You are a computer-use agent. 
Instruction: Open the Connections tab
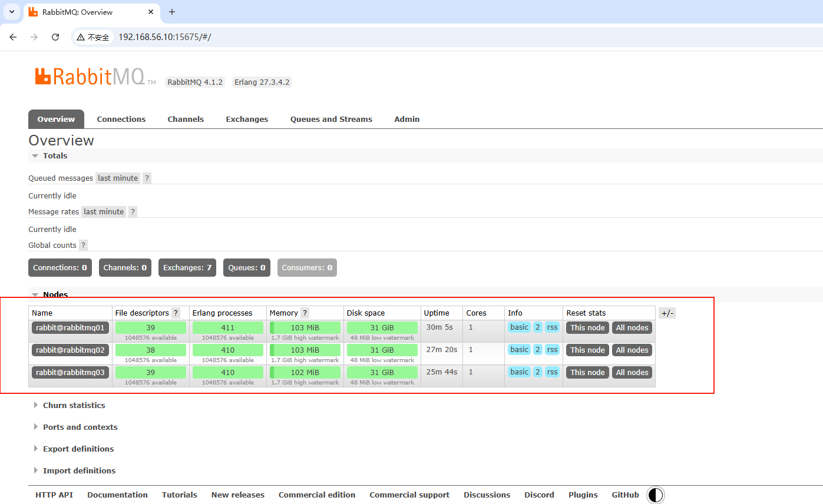pos(121,119)
